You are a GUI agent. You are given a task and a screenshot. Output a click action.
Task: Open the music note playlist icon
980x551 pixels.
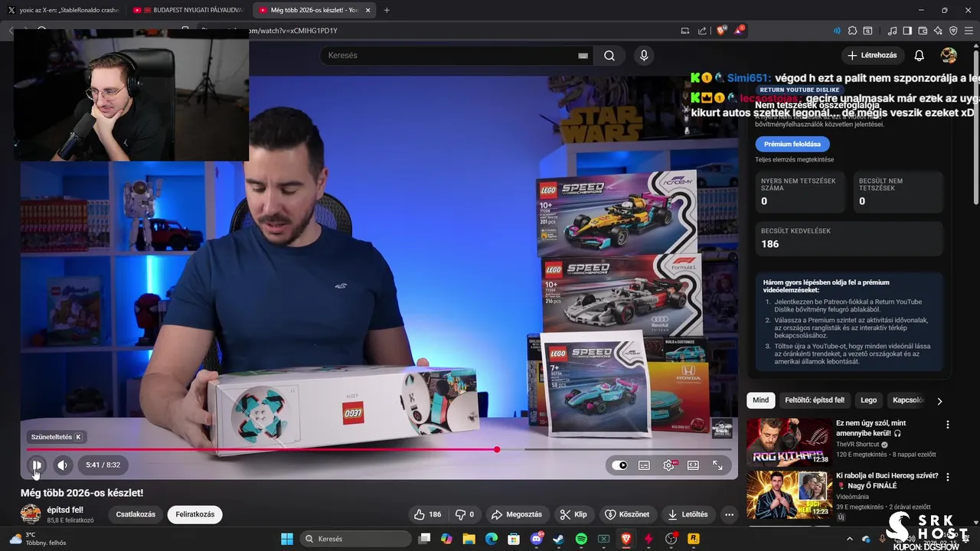pyautogui.click(x=892, y=31)
